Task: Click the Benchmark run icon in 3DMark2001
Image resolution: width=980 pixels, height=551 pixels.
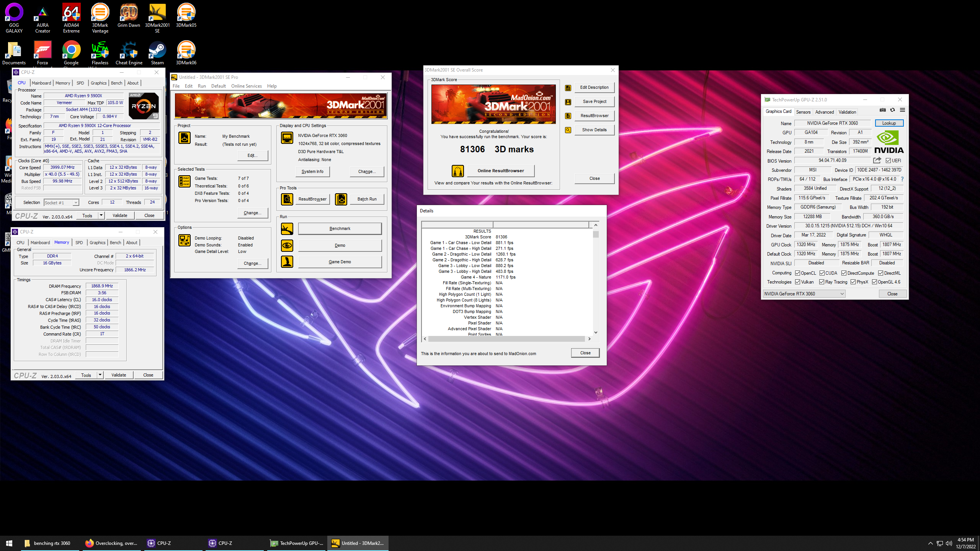Action: coord(287,229)
